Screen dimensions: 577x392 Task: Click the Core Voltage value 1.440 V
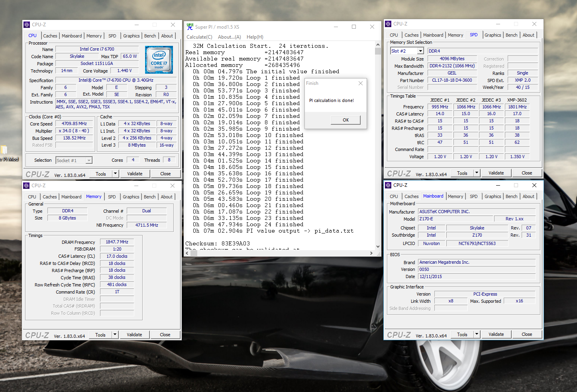coord(124,71)
